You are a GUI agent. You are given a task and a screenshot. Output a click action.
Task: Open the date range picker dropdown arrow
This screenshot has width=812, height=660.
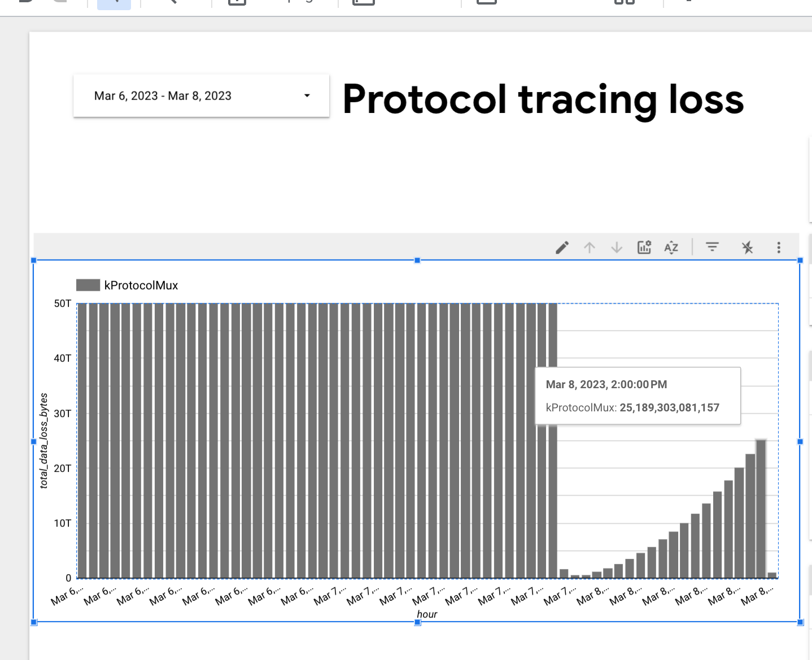pyautogui.click(x=307, y=95)
